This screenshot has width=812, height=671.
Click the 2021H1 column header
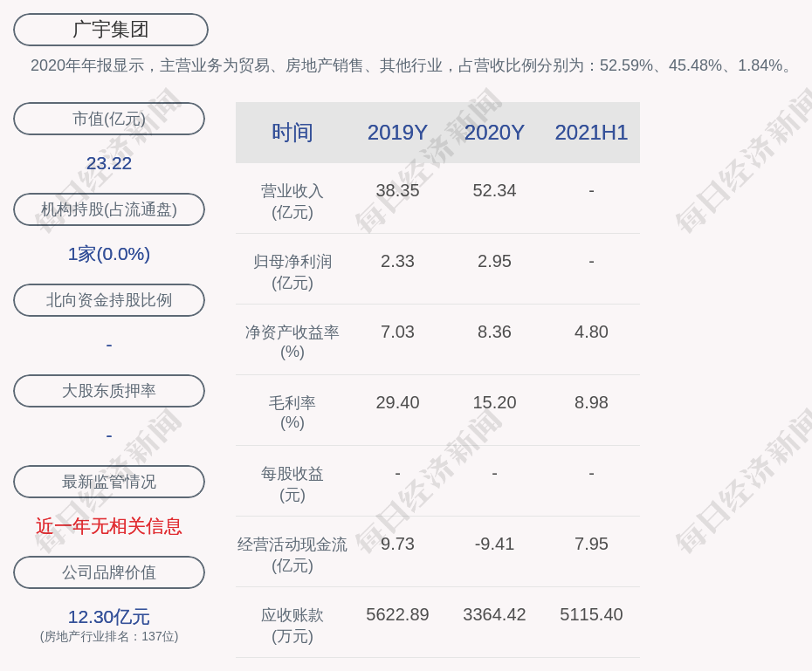click(591, 133)
